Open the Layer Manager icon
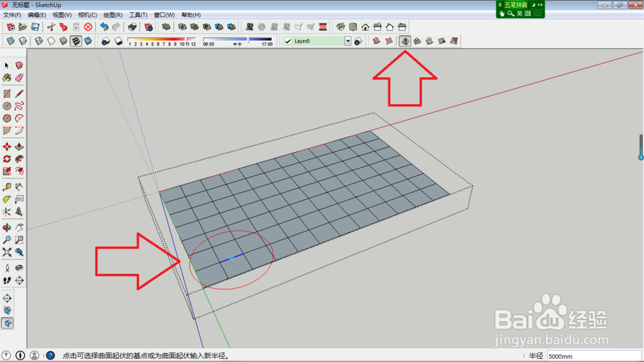Viewport: 644px width, 362px height. (x=358, y=41)
